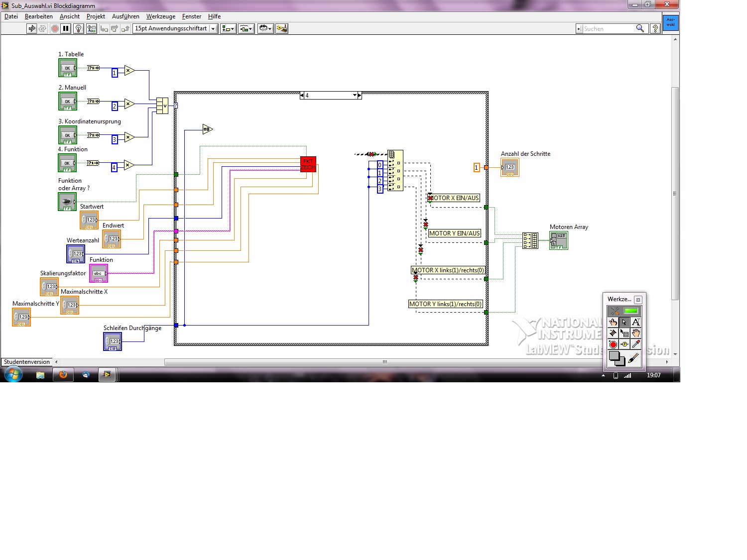Toggle automatic tool selection green indicator

point(630,311)
